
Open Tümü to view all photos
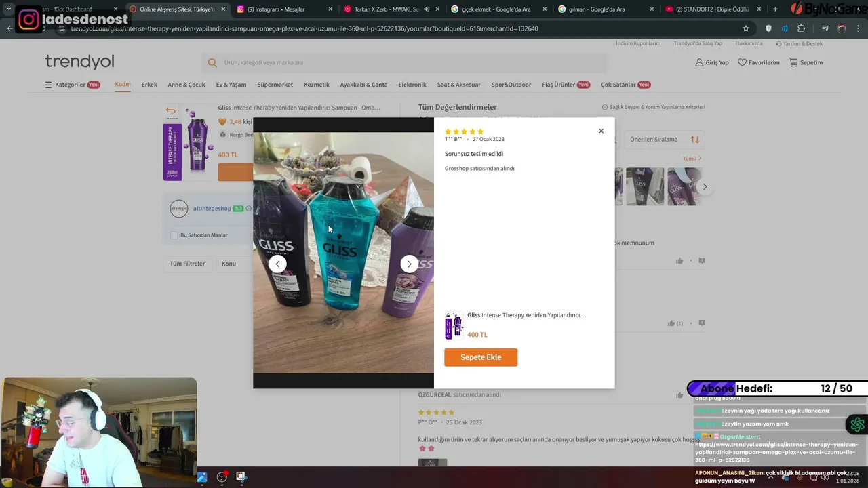pos(692,159)
